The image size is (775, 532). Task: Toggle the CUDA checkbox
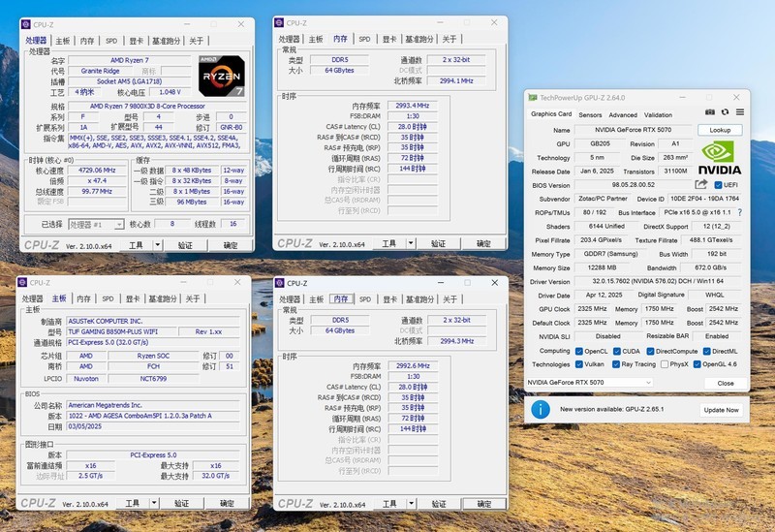click(x=617, y=351)
